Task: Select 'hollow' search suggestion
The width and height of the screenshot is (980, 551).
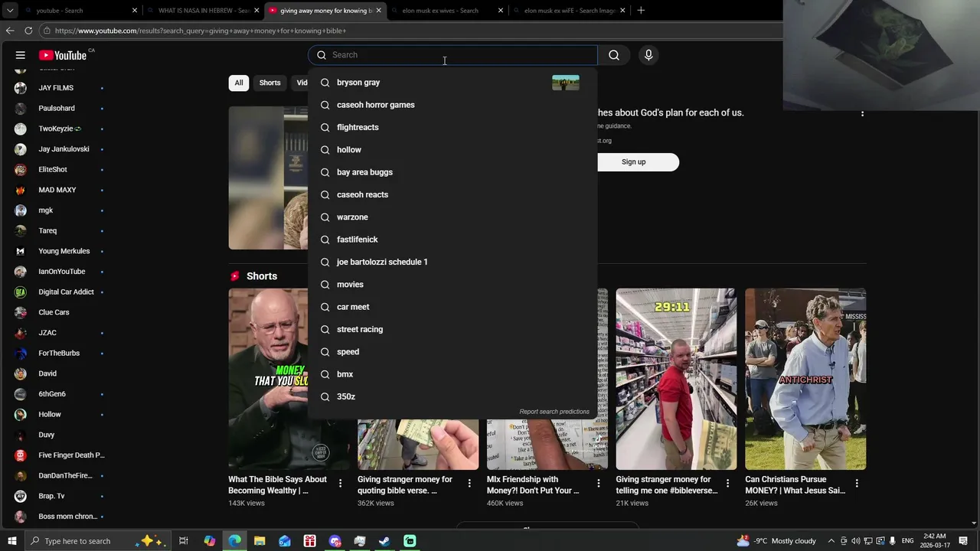Action: click(452, 150)
